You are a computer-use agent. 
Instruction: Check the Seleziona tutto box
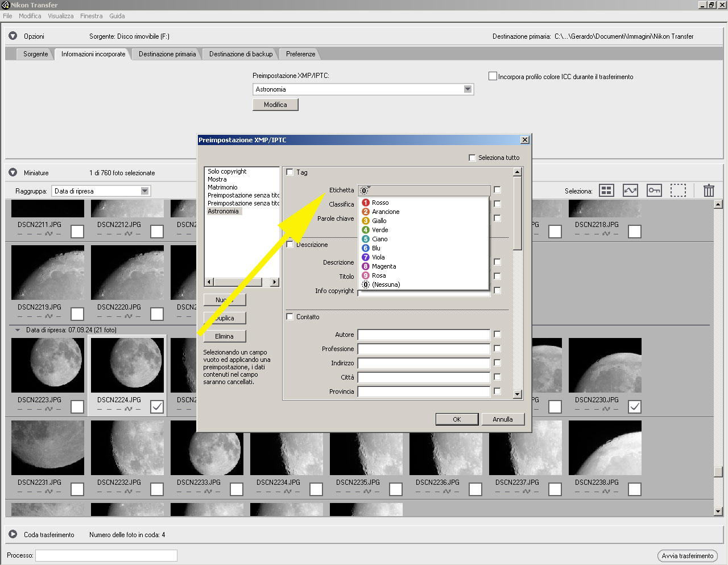[472, 158]
